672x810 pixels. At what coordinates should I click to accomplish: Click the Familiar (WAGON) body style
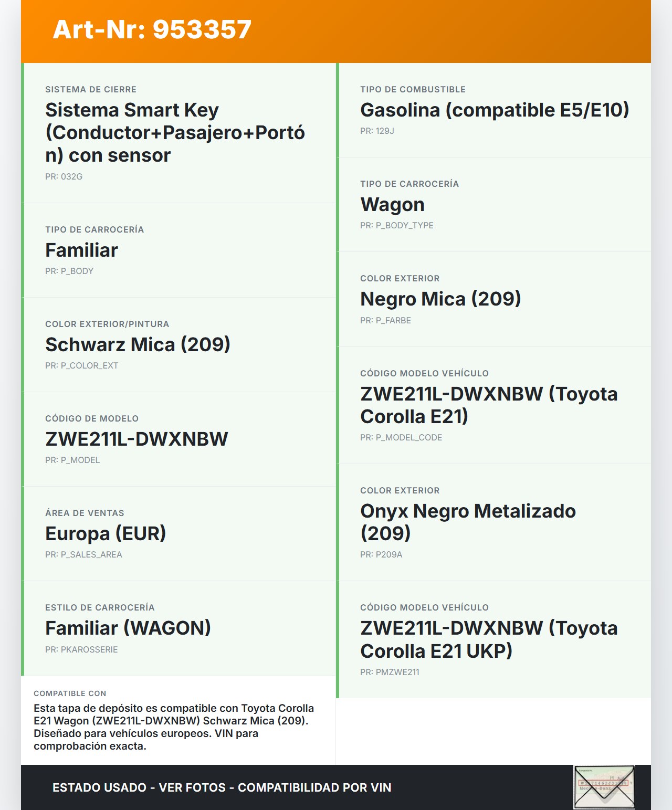(x=128, y=628)
